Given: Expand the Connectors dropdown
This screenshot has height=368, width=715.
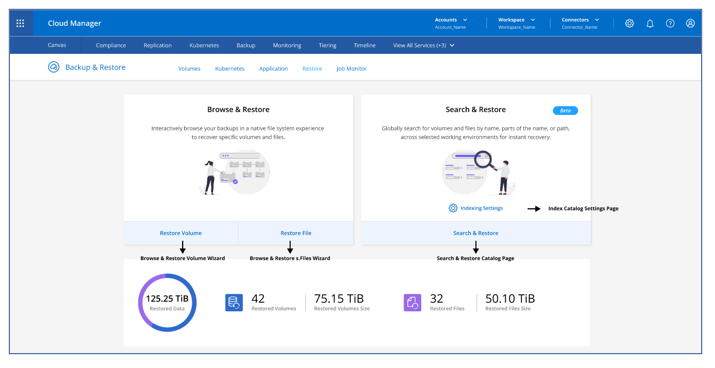Looking at the screenshot, I should click(580, 23).
